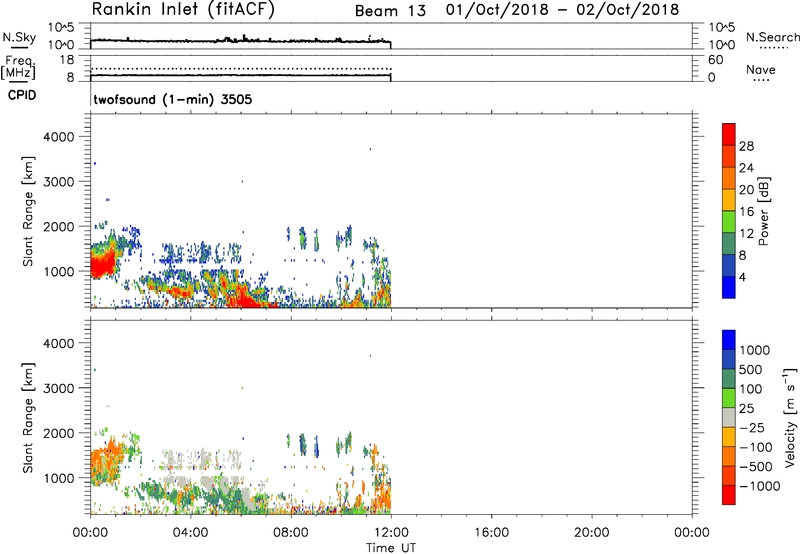
Task: Pick the yellow 16–20 dB power swatch
Action: (x=729, y=199)
